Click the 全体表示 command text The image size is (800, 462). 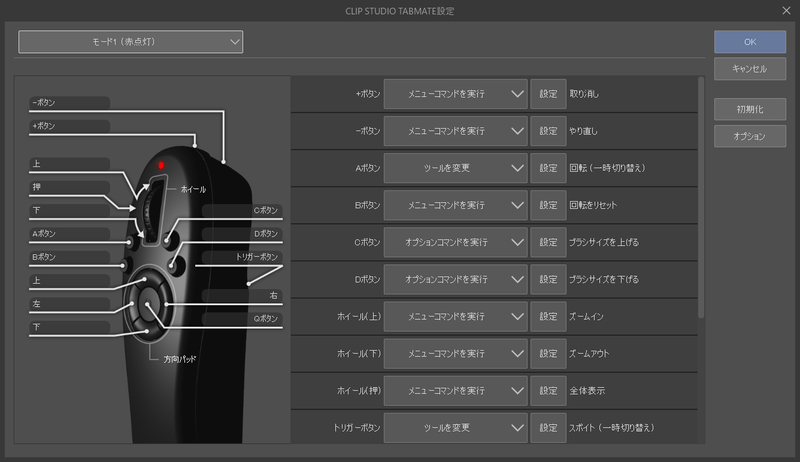587,391
